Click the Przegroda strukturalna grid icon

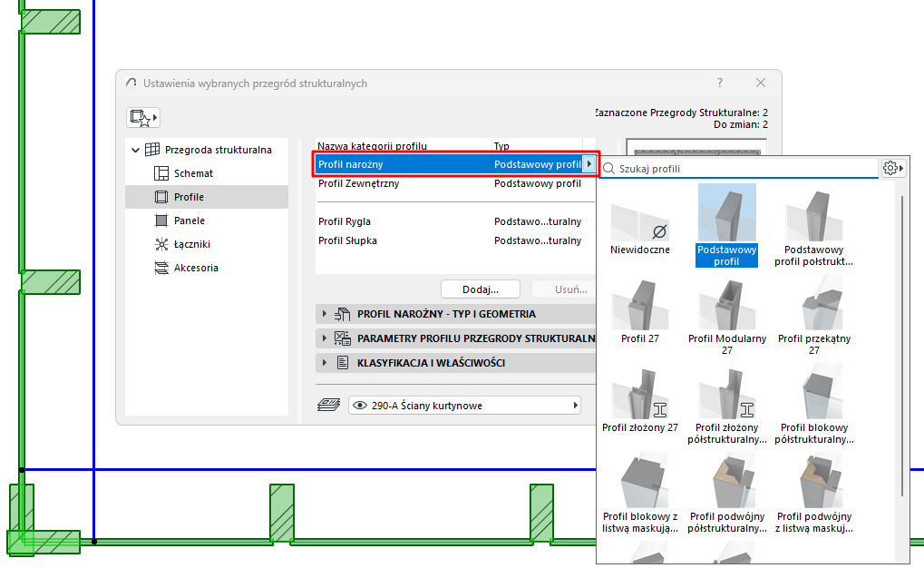click(152, 150)
